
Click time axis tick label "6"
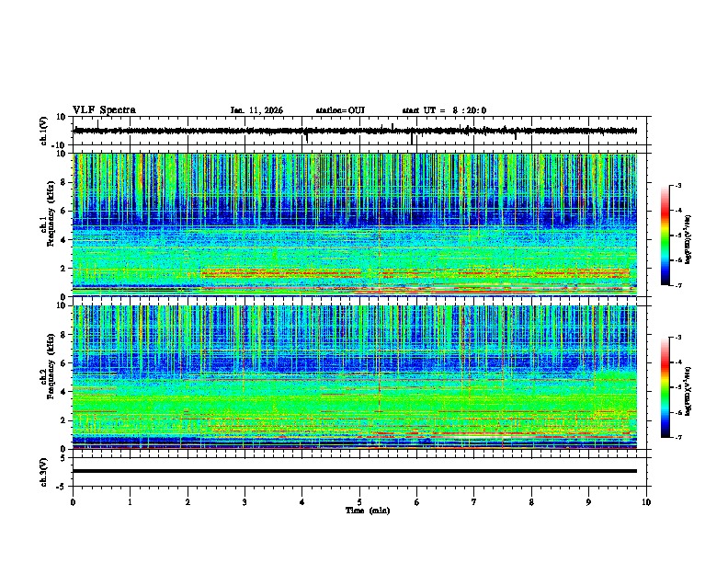point(417,502)
